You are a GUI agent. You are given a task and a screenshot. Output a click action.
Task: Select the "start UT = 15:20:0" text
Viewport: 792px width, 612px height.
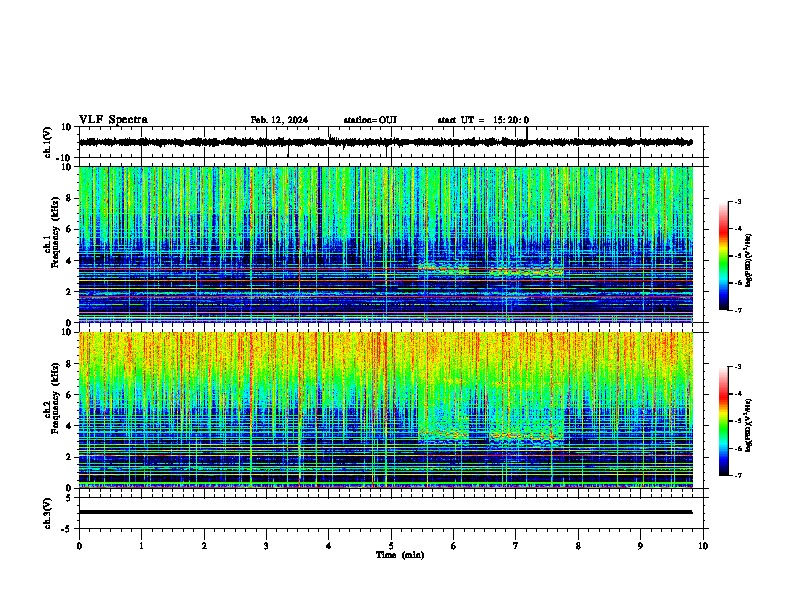pos(483,120)
